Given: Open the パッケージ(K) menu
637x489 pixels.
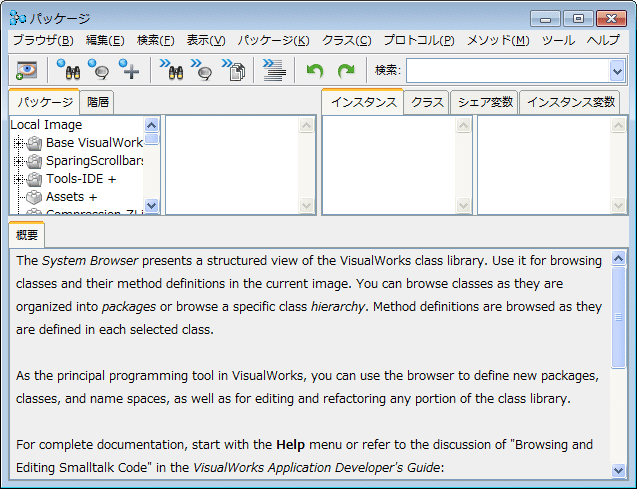Looking at the screenshot, I should click(x=274, y=40).
